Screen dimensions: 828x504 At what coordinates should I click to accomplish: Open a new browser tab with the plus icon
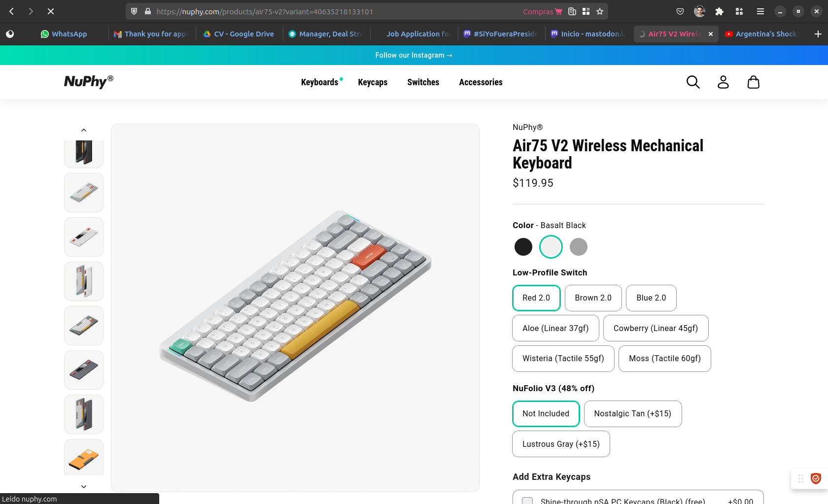click(x=818, y=34)
